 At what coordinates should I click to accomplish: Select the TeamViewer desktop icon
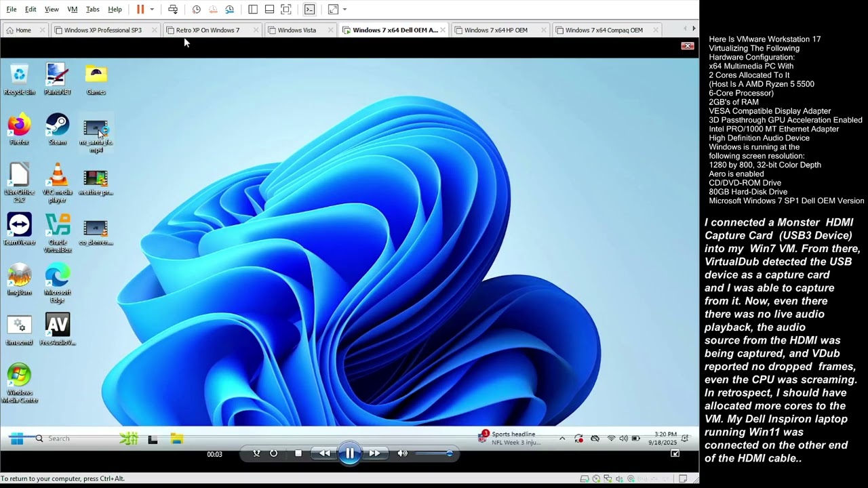[x=20, y=230]
